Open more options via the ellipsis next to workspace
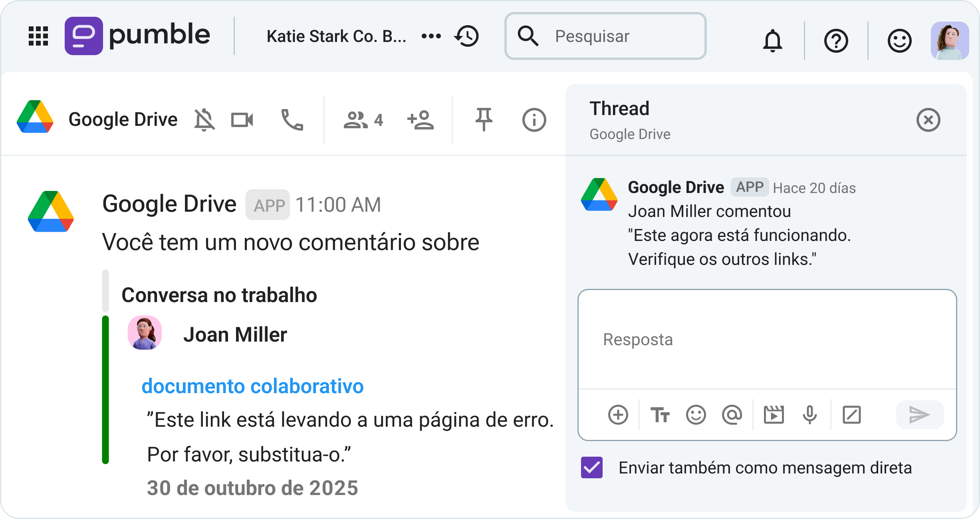Screen dimensions: 980x519 pos(430,36)
